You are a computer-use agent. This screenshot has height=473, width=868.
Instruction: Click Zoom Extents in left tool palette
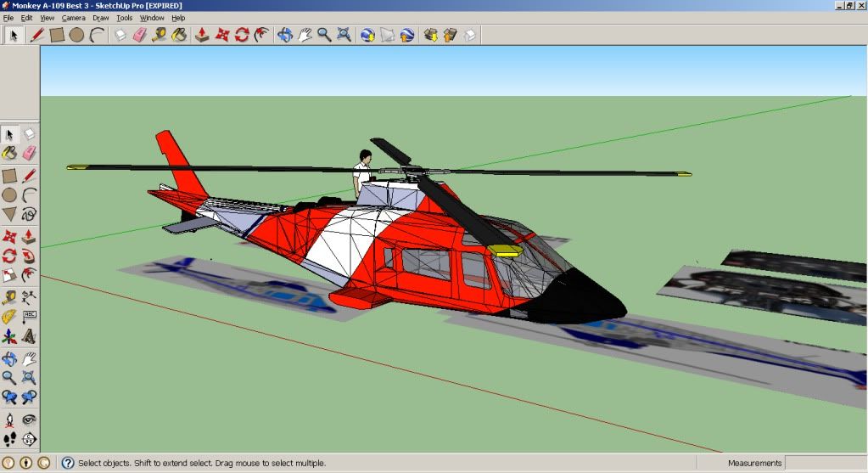29,378
